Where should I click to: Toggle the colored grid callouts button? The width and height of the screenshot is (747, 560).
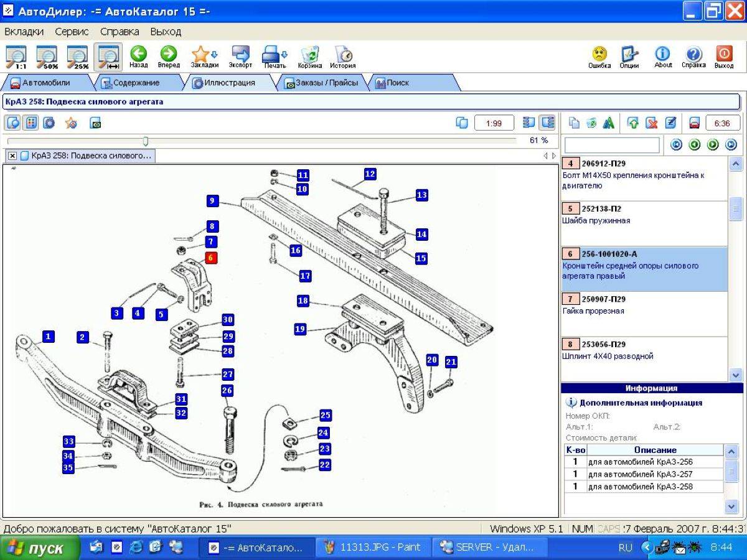click(x=30, y=123)
